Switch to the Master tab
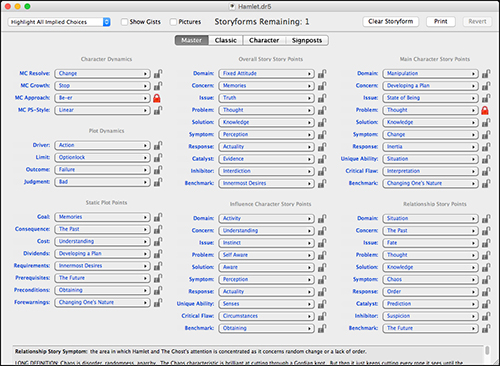Viewport: 500px width, 366px height. coord(192,40)
